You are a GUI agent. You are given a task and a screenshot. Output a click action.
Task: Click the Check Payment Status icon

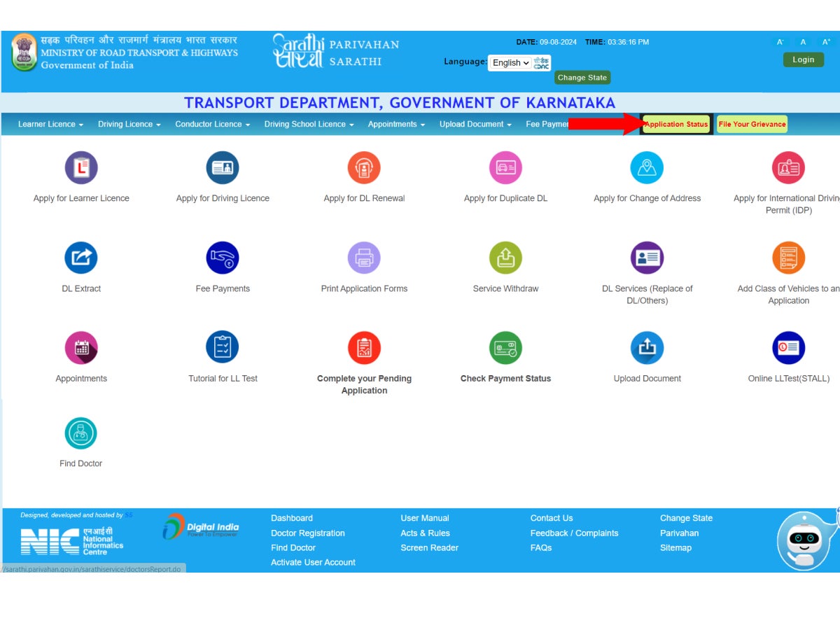pos(505,346)
